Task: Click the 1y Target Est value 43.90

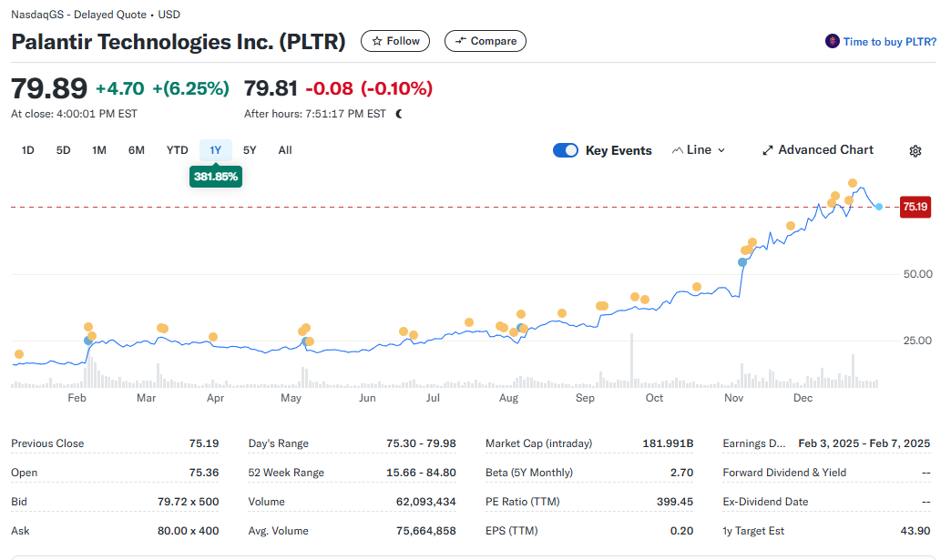Action: click(915, 531)
